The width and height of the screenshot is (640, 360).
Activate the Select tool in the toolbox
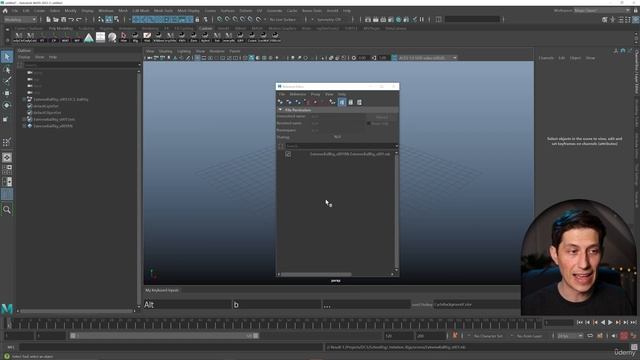pos(7,57)
